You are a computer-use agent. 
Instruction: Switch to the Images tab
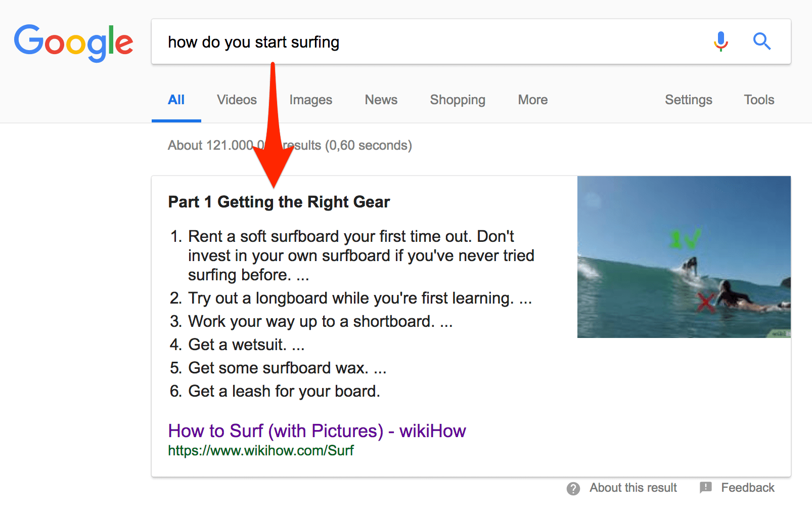click(x=310, y=100)
